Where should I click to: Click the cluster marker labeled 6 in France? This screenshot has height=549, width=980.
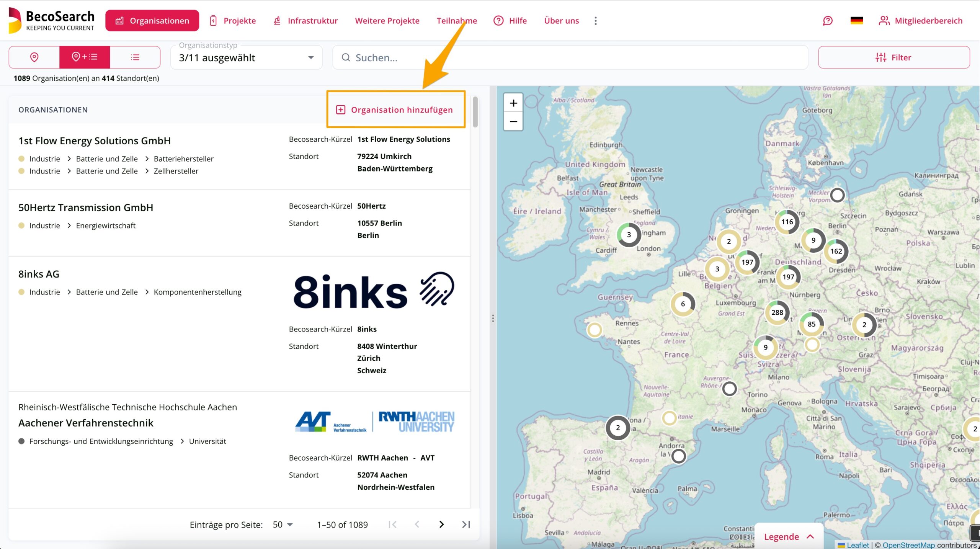[x=683, y=304]
